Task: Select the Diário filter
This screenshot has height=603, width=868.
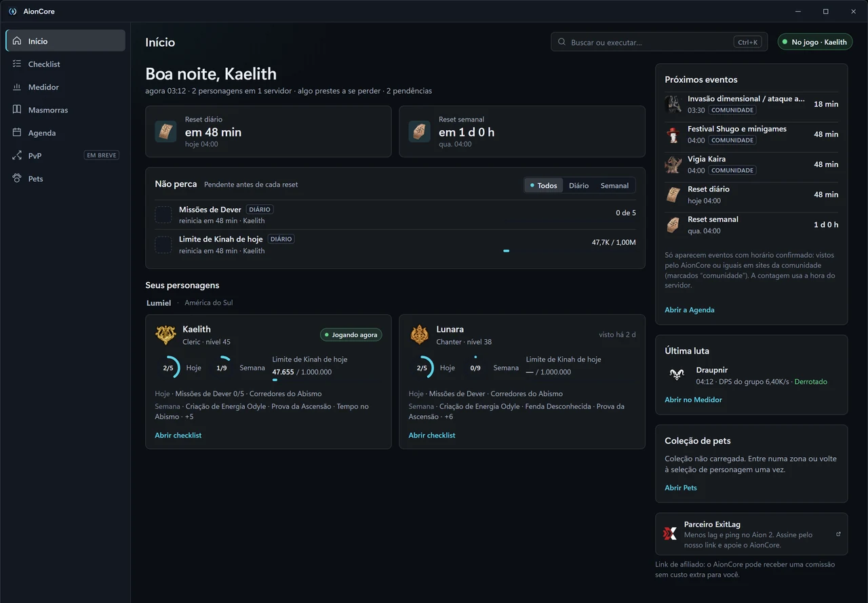Action: point(578,185)
